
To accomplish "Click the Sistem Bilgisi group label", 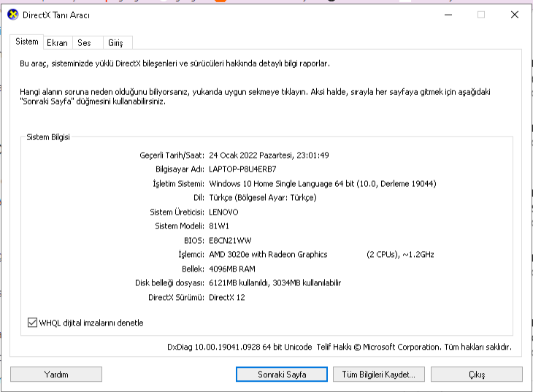I will tap(48, 137).
